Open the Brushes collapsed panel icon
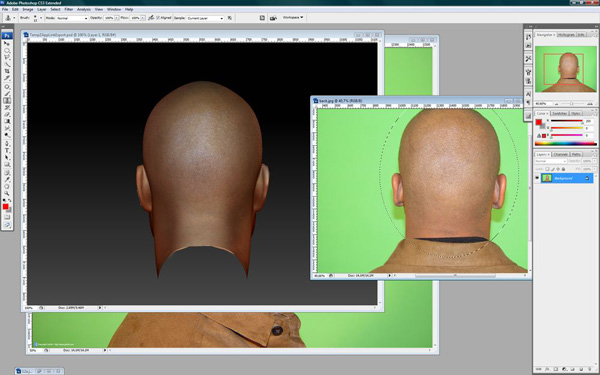The height and width of the screenshot is (375, 600). click(x=528, y=72)
